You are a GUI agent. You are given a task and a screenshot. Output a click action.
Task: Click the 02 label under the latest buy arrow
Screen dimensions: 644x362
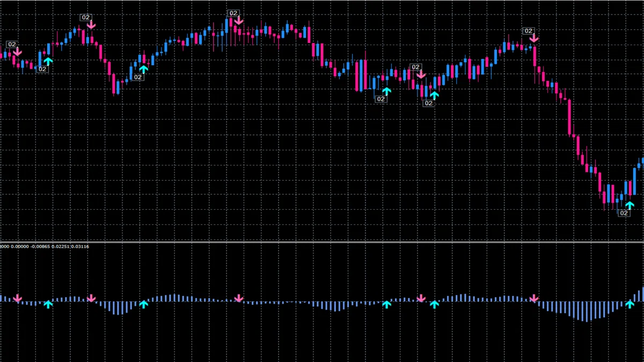pos(624,213)
